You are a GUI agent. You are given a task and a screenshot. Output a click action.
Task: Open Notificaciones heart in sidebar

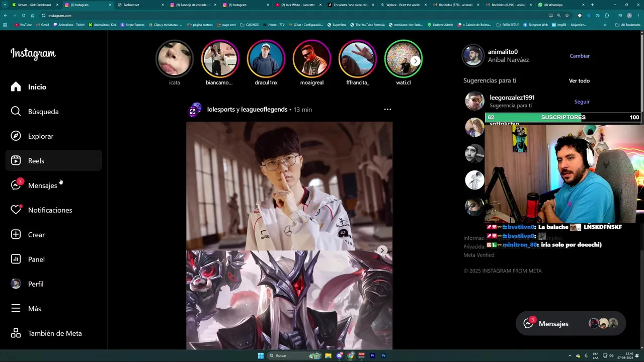(x=53, y=210)
